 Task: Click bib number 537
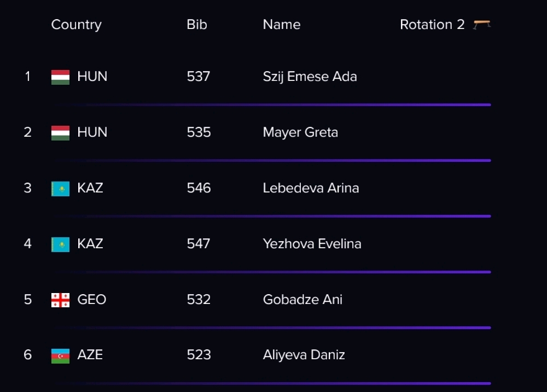pos(199,77)
